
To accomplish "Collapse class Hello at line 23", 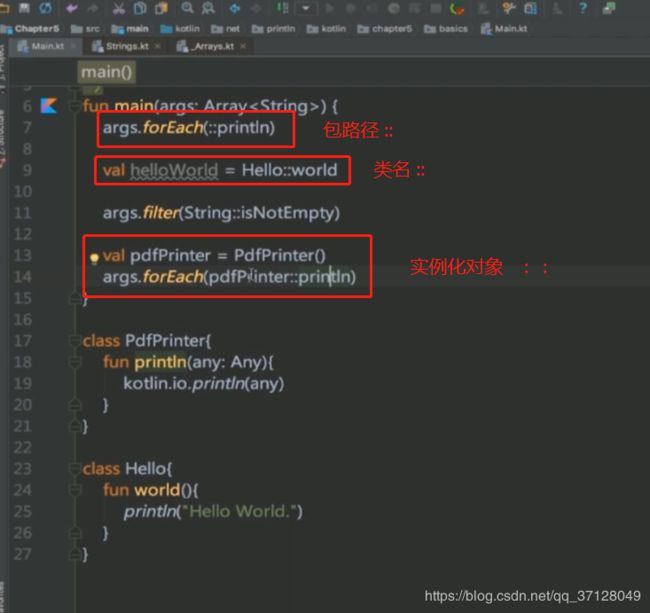I will click(x=75, y=469).
